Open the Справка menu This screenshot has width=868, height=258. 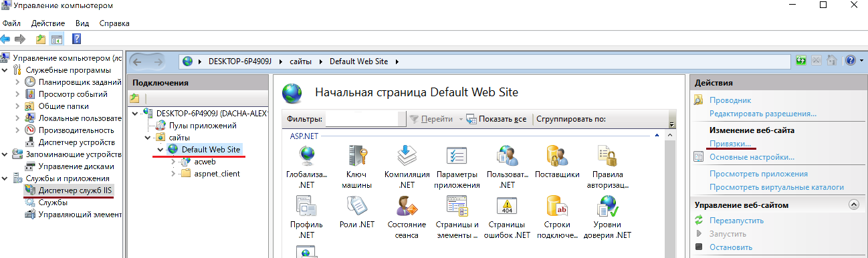[114, 23]
